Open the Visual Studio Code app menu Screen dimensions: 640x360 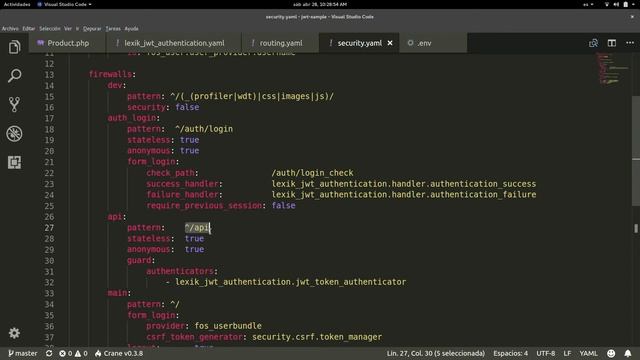(x=64, y=4)
